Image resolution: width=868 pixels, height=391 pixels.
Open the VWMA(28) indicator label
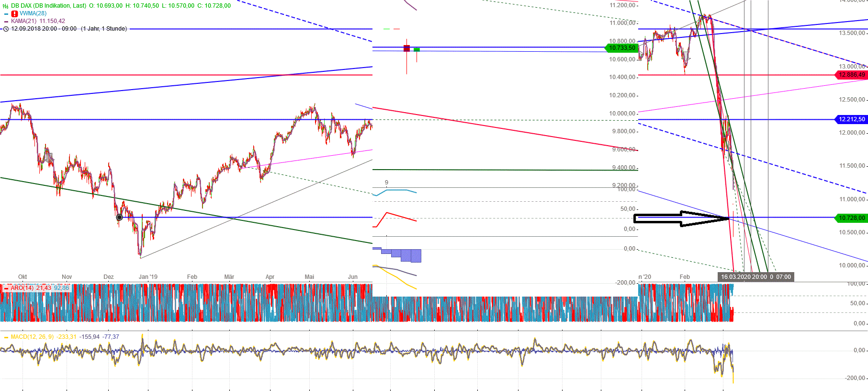[33, 13]
